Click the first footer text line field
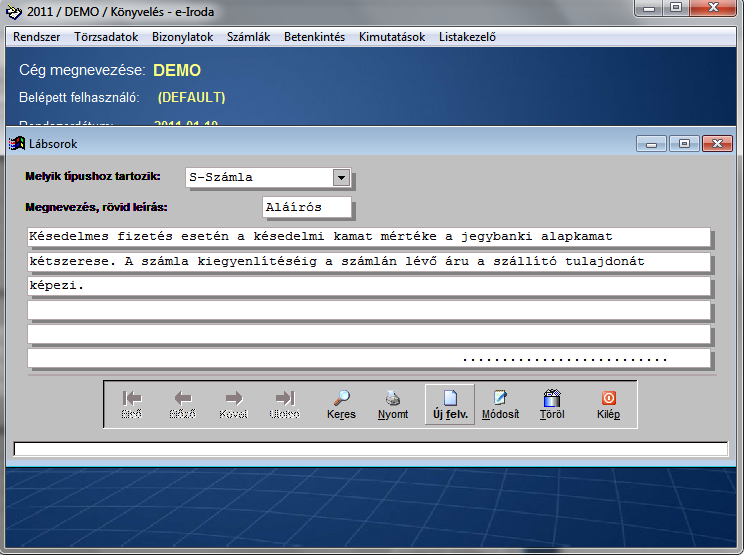The width and height of the screenshot is (744, 555). pyautogui.click(x=368, y=237)
